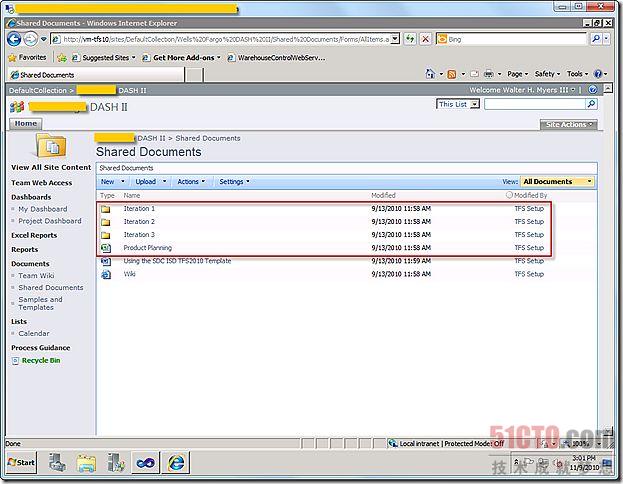Click the Bing search magnifier icon

click(596, 39)
